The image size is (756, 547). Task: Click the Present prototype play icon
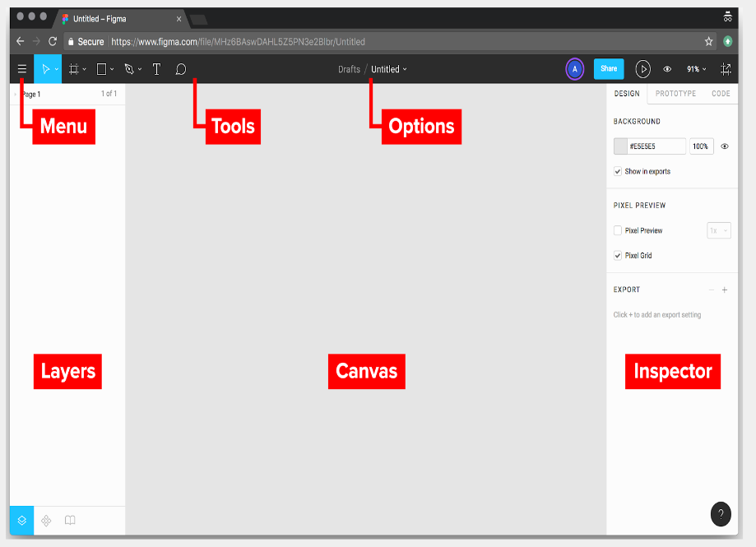[643, 69]
